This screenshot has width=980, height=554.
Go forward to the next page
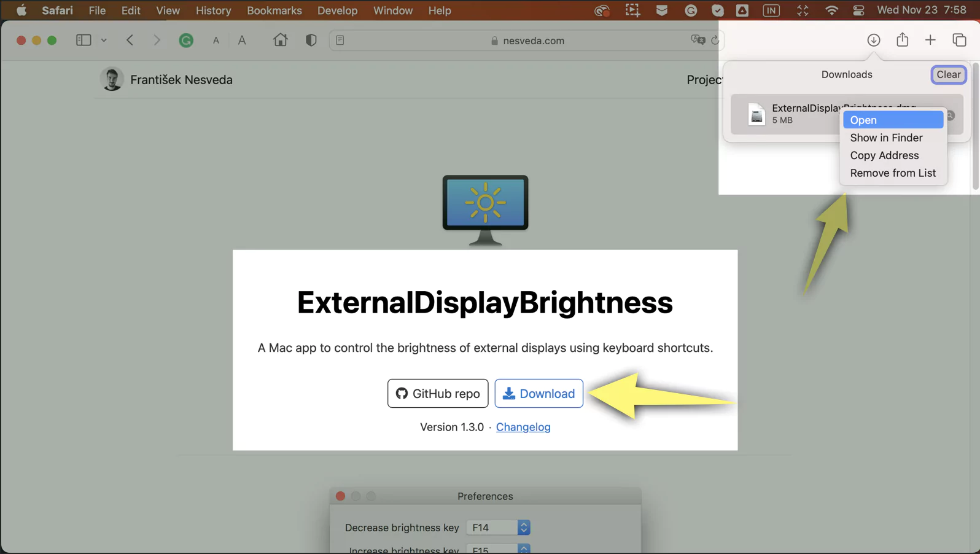pos(157,40)
